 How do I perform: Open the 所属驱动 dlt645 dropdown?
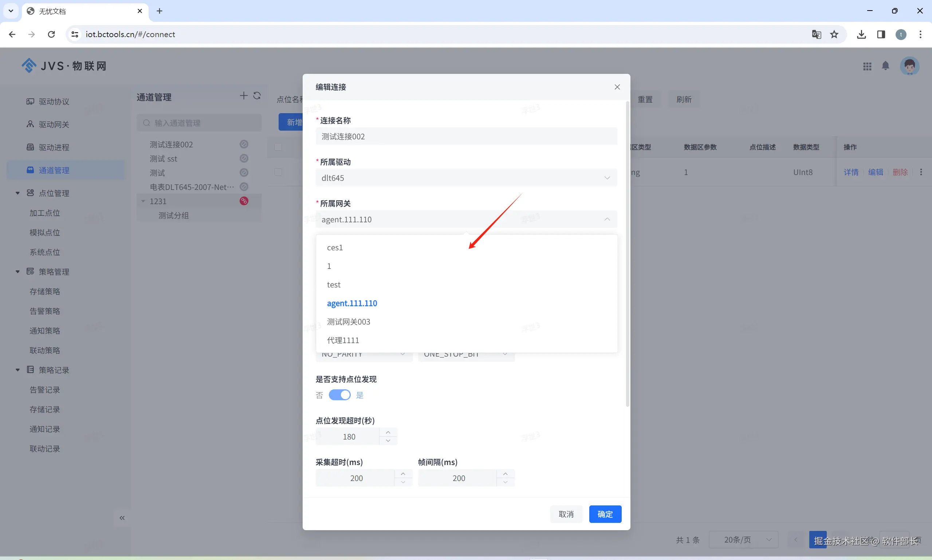tap(466, 178)
